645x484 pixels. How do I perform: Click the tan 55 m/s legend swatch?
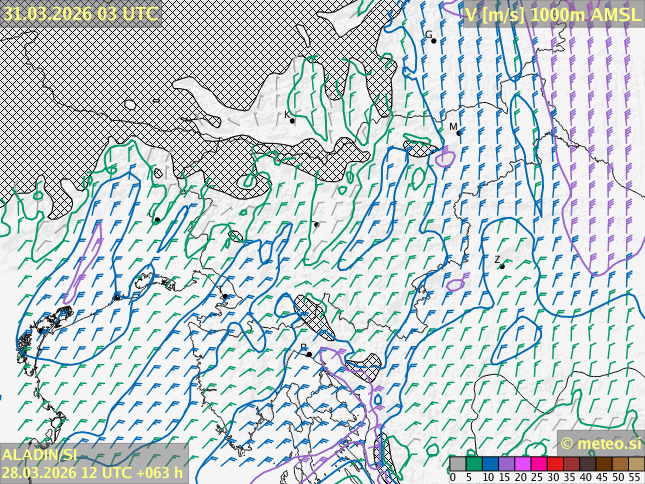tap(636, 464)
